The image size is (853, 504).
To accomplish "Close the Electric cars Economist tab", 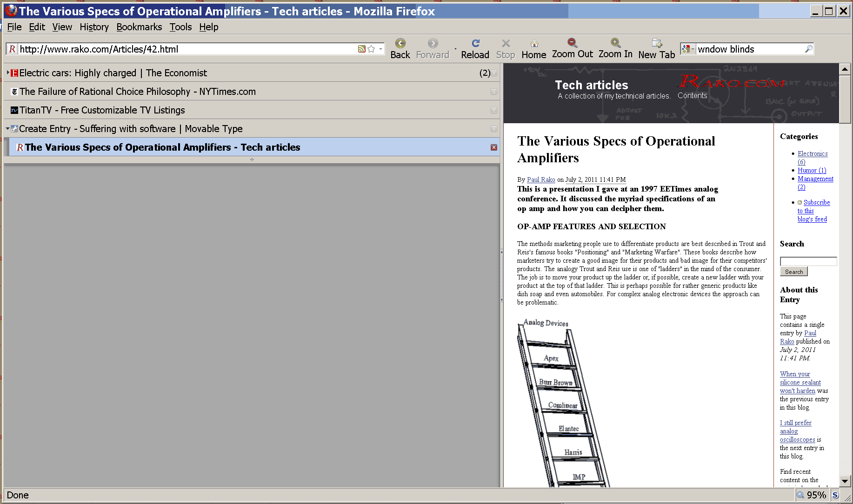I will pos(494,73).
